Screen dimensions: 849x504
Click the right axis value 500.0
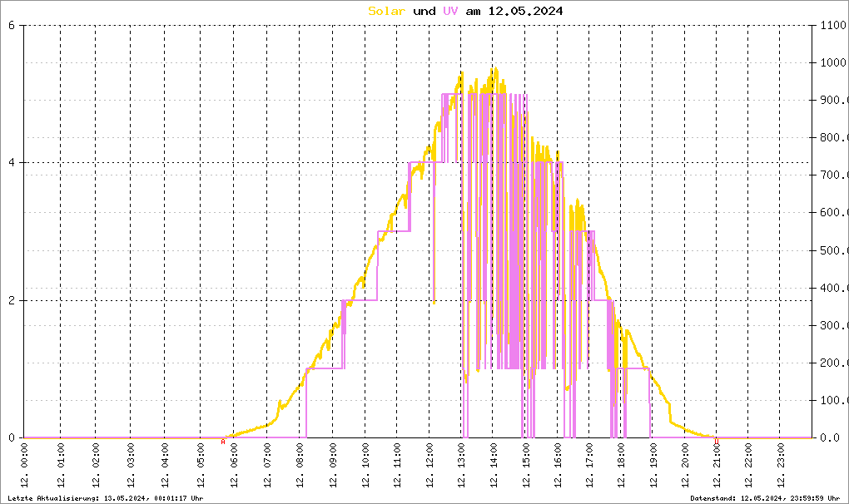coord(832,250)
